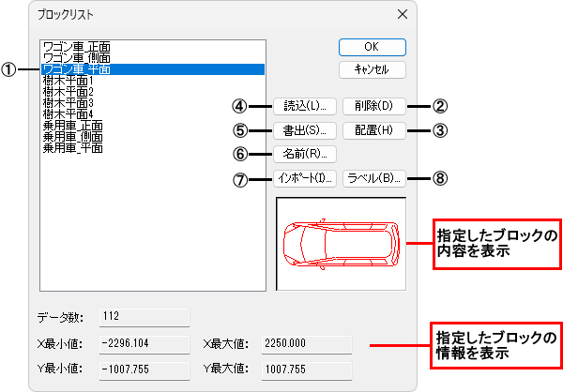This screenshot has height=392, width=563.
Task: Close the ブロックリスト dialog
Action: [403, 14]
